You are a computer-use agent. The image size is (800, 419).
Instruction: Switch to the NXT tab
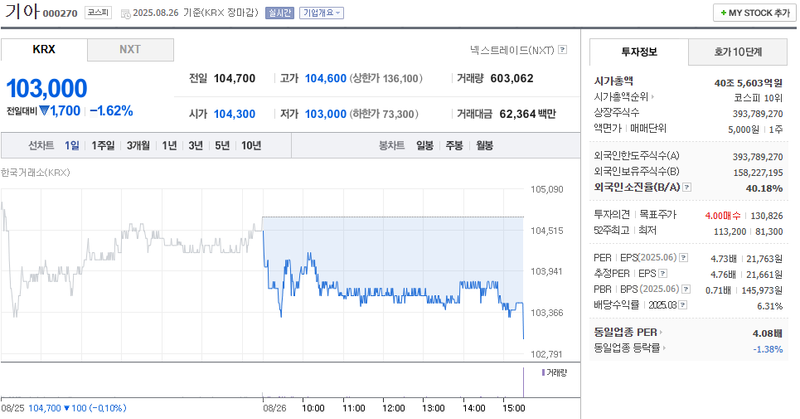pos(130,50)
